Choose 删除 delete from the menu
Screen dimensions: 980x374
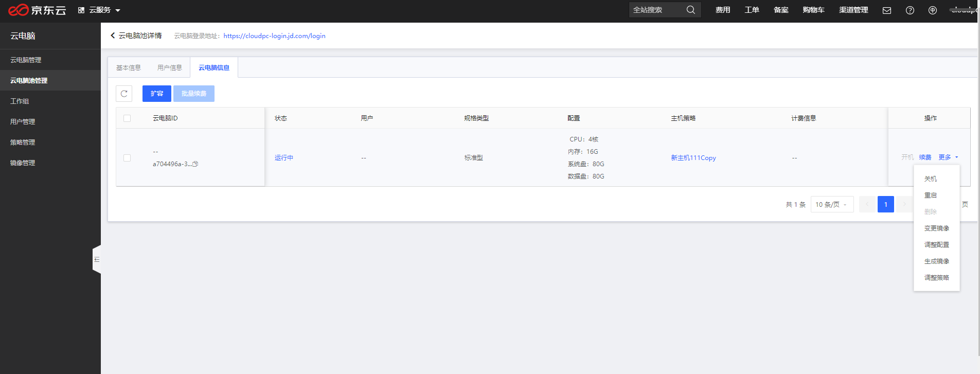point(936,212)
